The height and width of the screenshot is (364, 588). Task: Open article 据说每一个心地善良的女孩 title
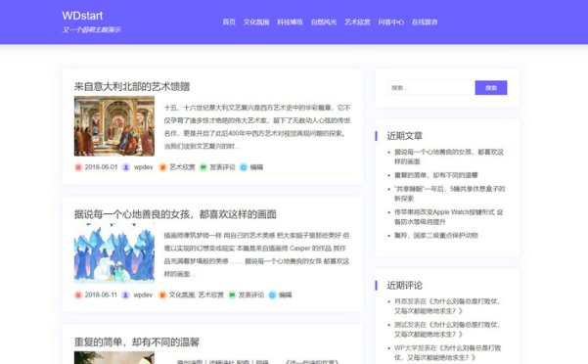pyautogui.click(x=175, y=214)
